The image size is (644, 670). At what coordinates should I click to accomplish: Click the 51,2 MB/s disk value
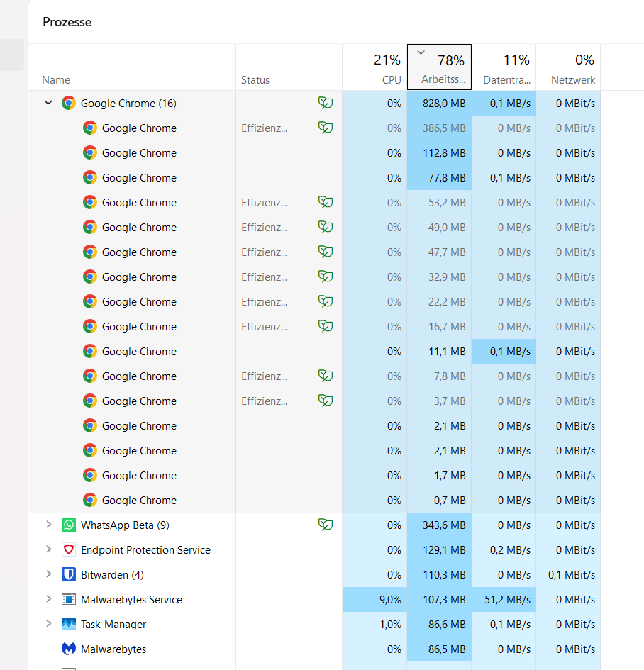(507, 600)
